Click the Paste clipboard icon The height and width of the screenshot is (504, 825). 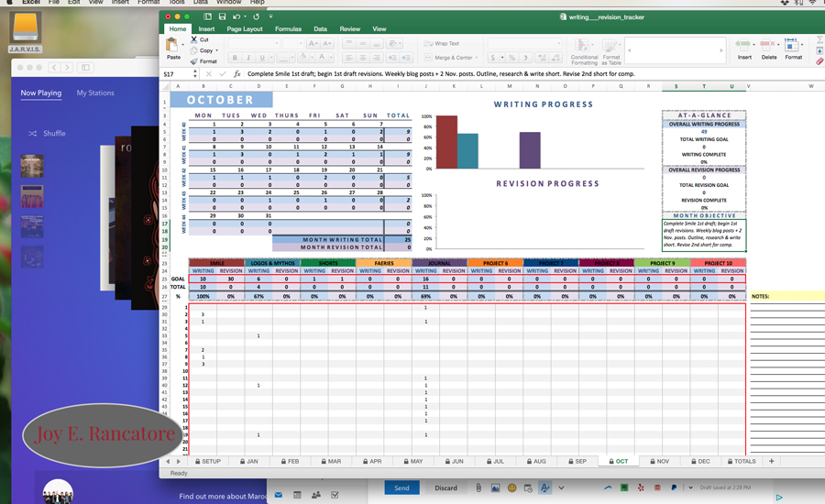coord(172,45)
